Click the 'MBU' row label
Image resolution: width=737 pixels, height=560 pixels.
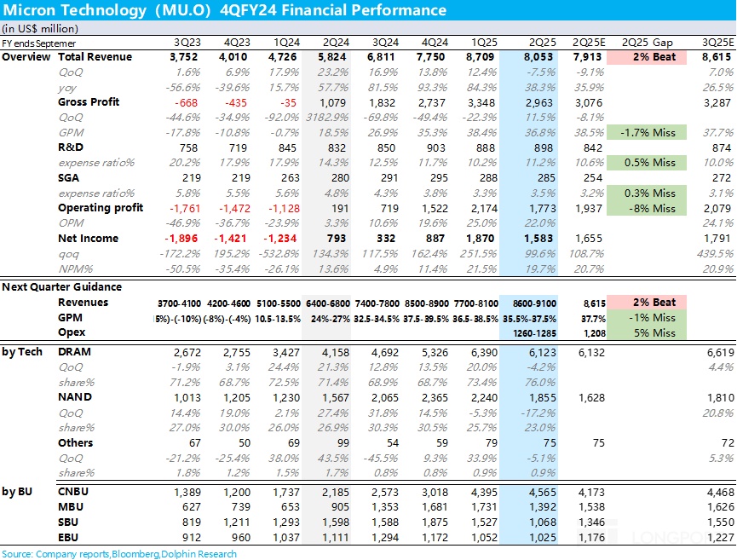pos(71,507)
